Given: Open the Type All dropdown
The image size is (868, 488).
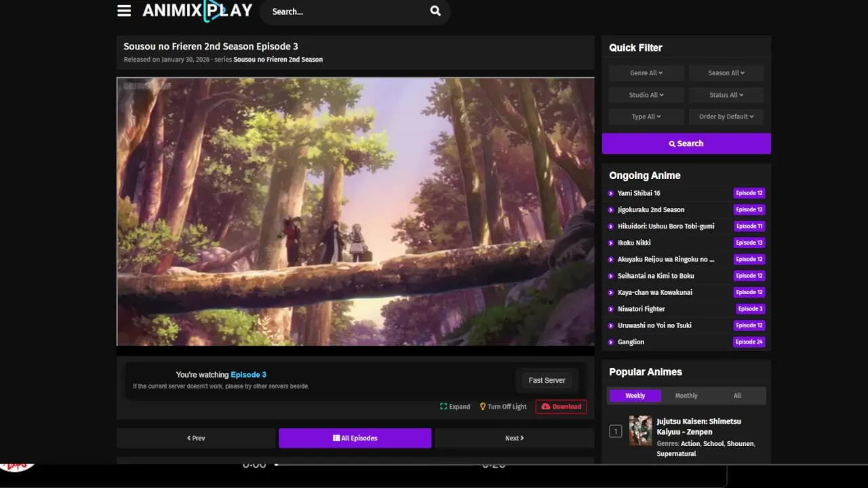Looking at the screenshot, I should (x=646, y=117).
